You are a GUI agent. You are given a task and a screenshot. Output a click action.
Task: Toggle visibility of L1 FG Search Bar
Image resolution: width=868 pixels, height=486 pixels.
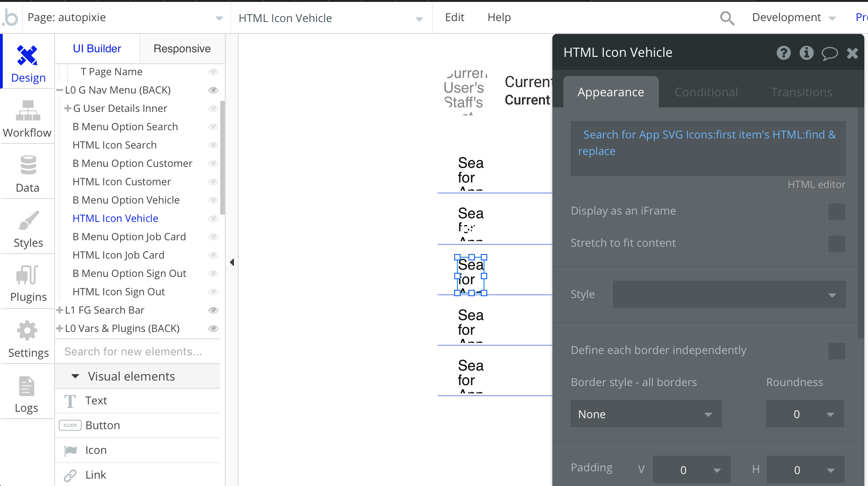click(x=213, y=310)
